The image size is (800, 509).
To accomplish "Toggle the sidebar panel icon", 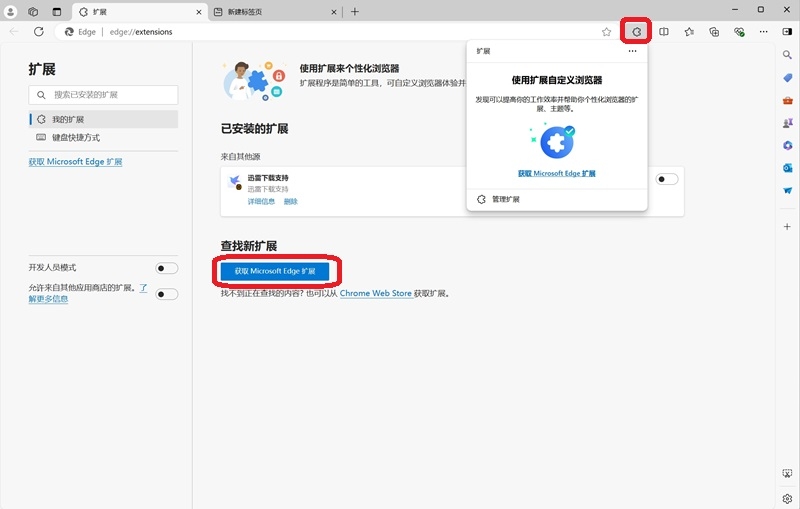I will click(x=787, y=32).
